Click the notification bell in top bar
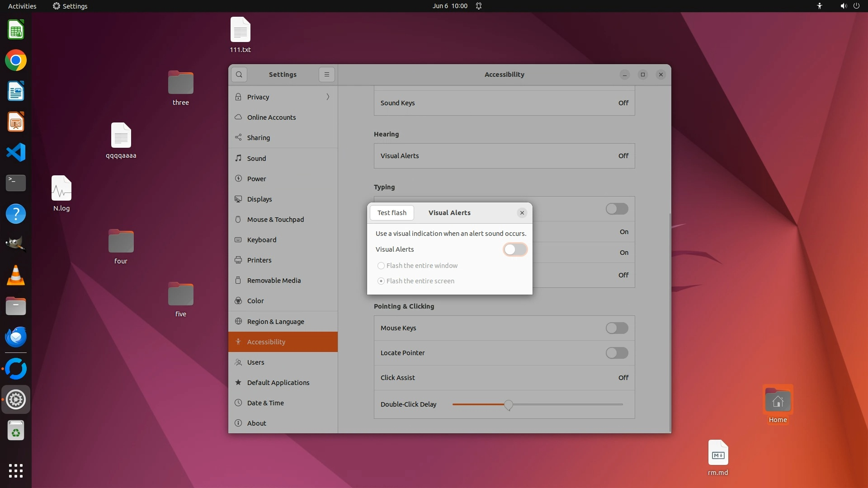Image resolution: width=868 pixels, height=488 pixels. pos(479,6)
